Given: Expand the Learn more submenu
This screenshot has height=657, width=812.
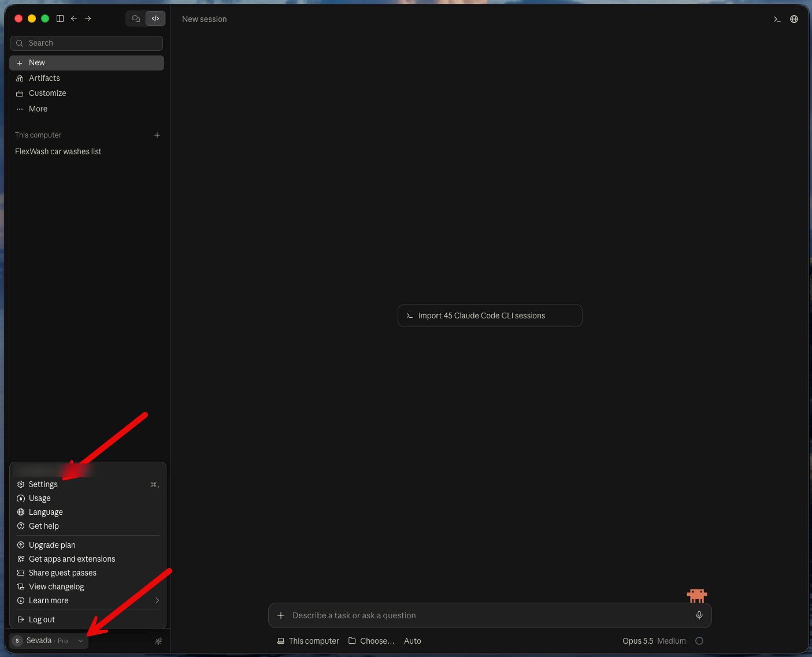Looking at the screenshot, I should pos(88,600).
